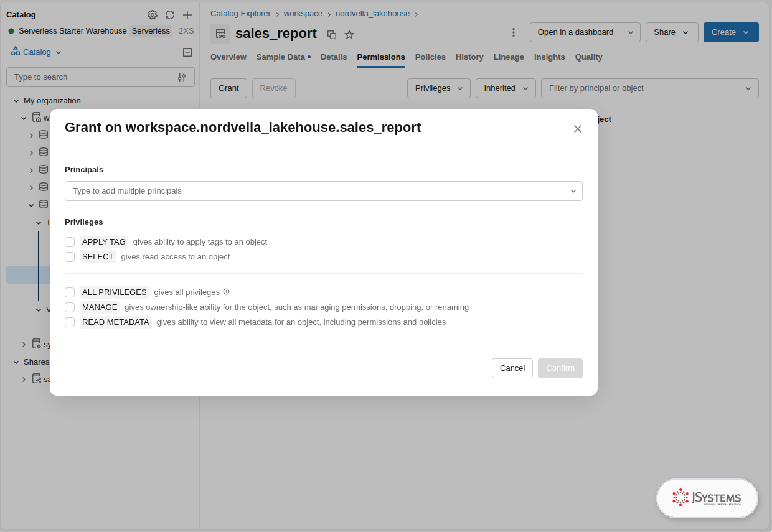Close the Grant dialog
Image resolution: width=772 pixels, height=532 pixels.
pyautogui.click(x=578, y=129)
